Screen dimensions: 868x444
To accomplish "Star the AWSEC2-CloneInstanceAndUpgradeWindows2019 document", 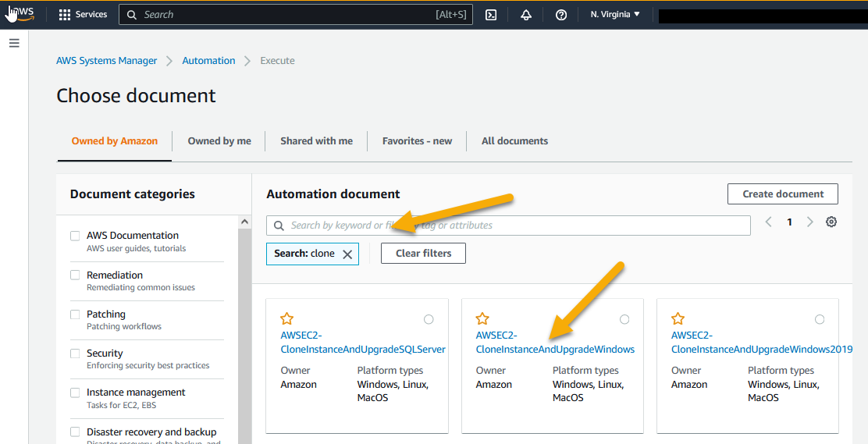I will (678, 318).
